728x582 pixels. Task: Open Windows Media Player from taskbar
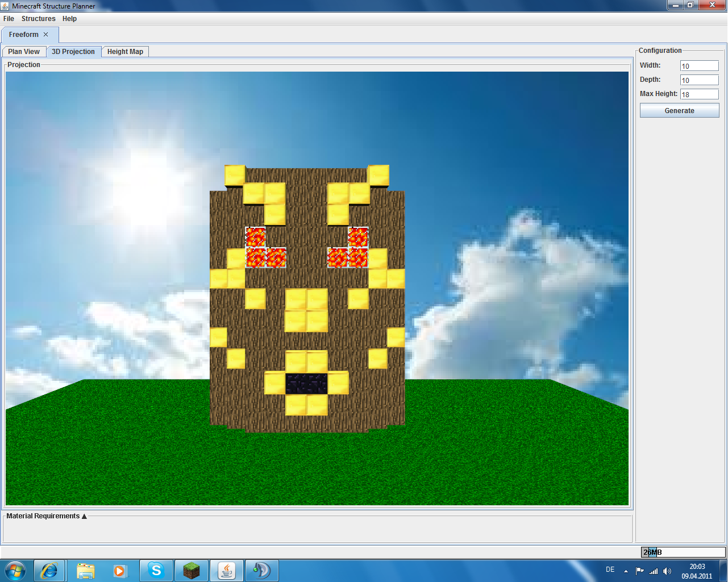pos(120,570)
